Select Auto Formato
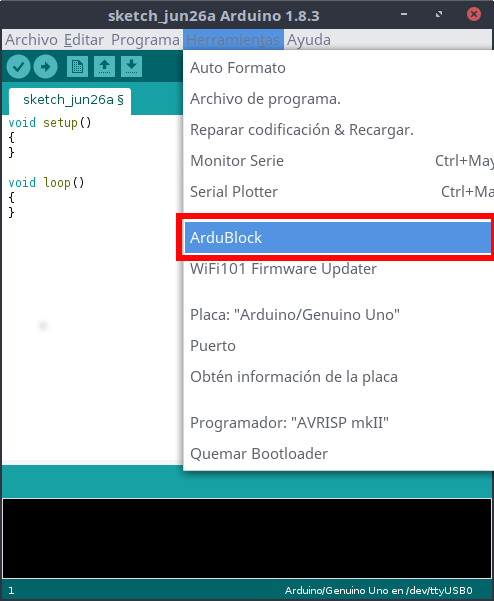 [339, 68]
